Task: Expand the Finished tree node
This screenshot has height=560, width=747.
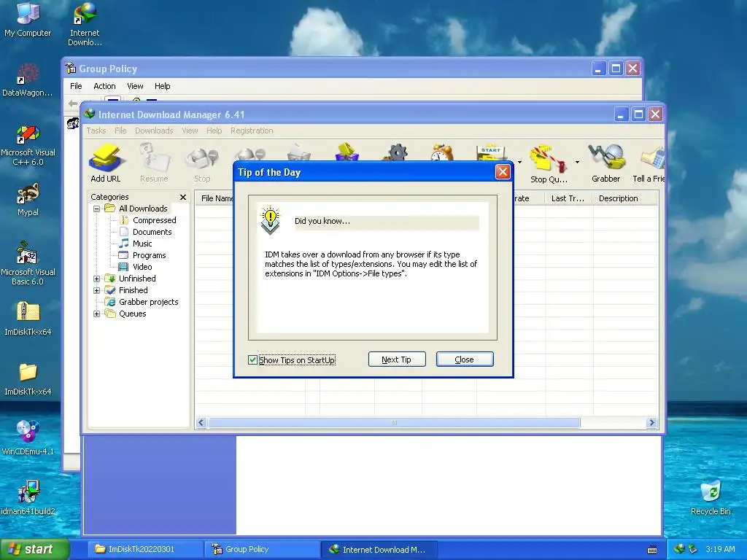Action: 97,290
